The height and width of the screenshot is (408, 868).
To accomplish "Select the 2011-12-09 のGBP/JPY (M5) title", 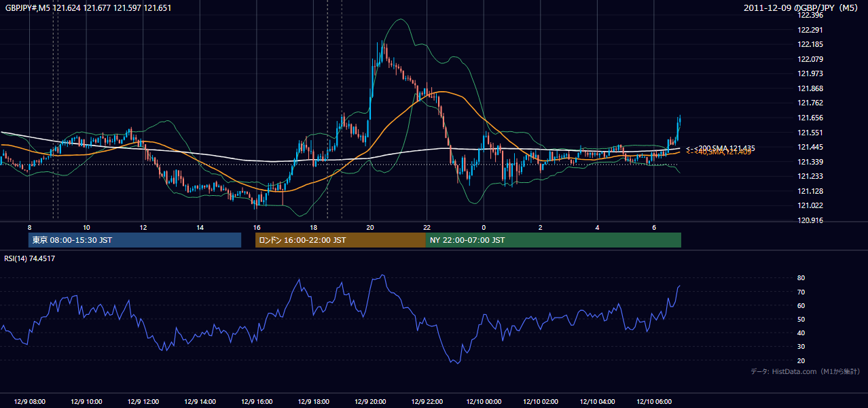I will (x=802, y=7).
